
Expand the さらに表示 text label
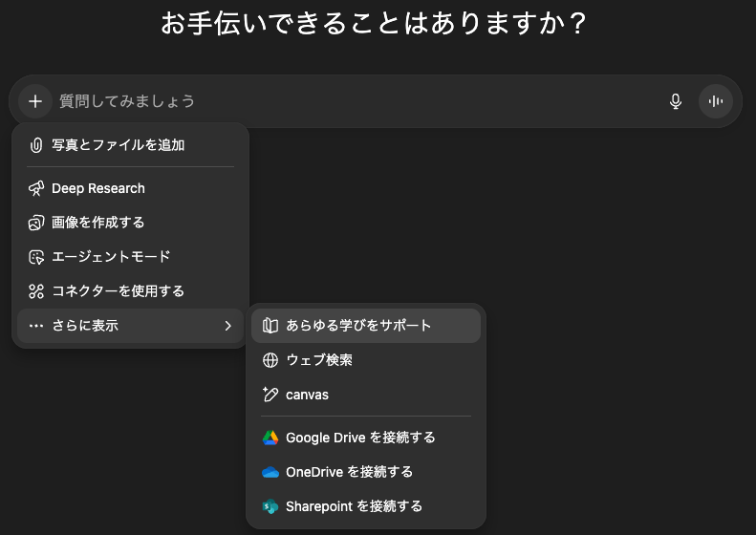tap(85, 326)
